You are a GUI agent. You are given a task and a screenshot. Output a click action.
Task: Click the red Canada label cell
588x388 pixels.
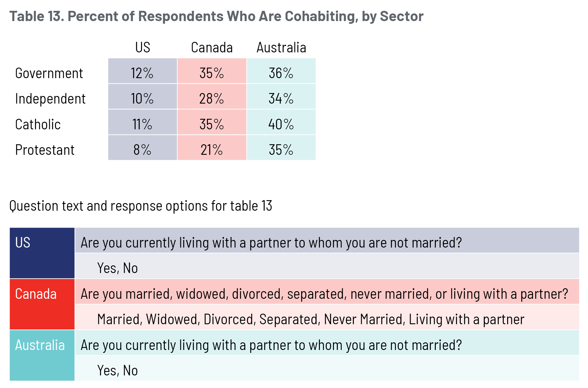(42, 304)
